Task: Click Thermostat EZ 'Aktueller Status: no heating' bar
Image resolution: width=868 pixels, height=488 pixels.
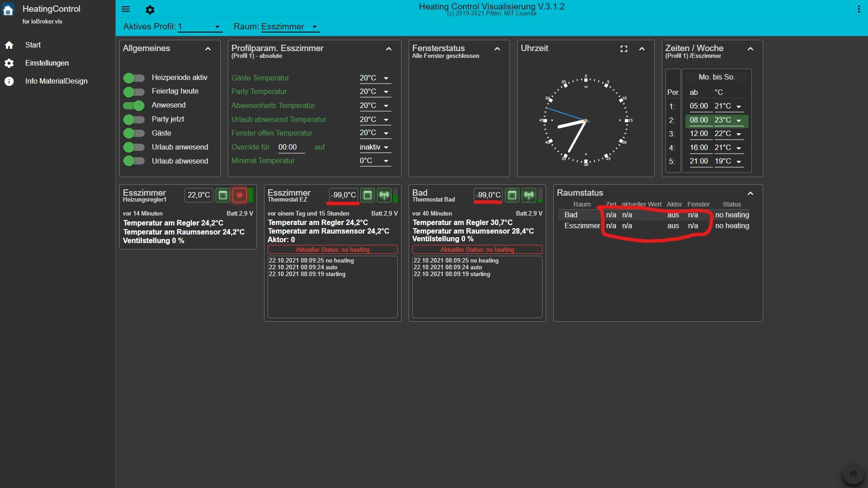Action: (333, 249)
